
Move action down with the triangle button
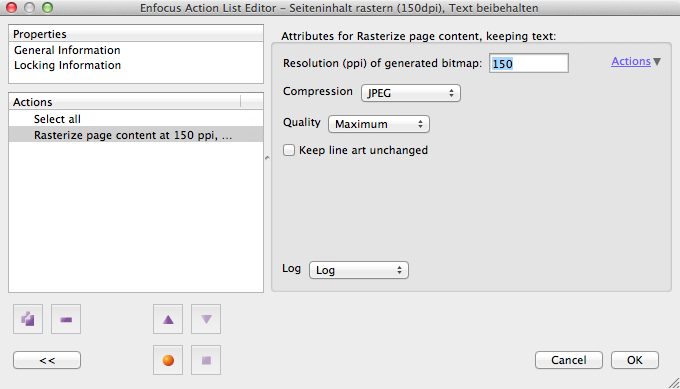point(206,319)
